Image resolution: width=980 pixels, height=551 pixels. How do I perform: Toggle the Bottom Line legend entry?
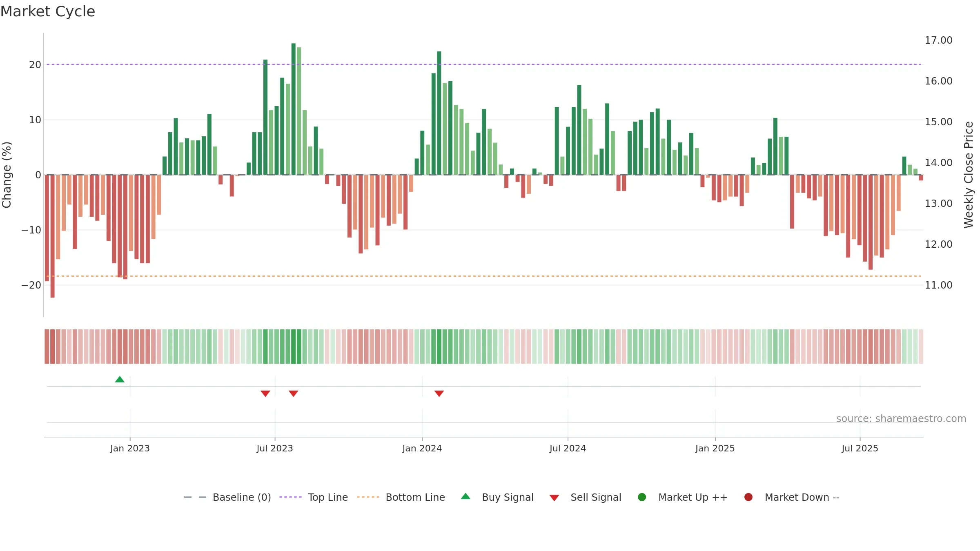(401, 498)
